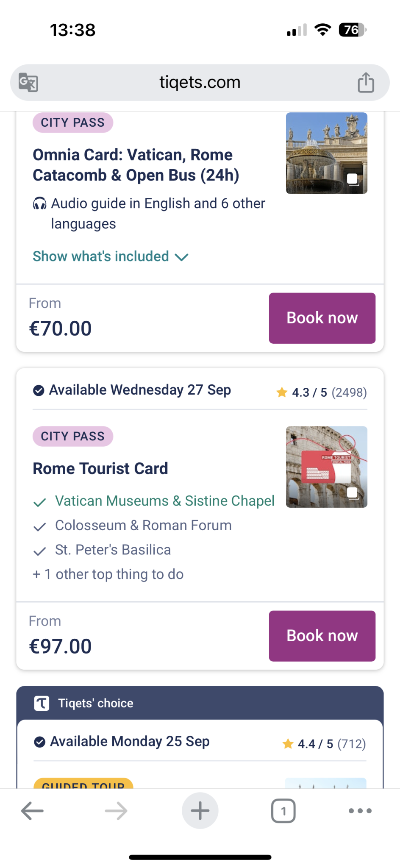The width and height of the screenshot is (400, 868).
Task: Book the Rome Tourist Card for €97.00
Action: coord(322,636)
